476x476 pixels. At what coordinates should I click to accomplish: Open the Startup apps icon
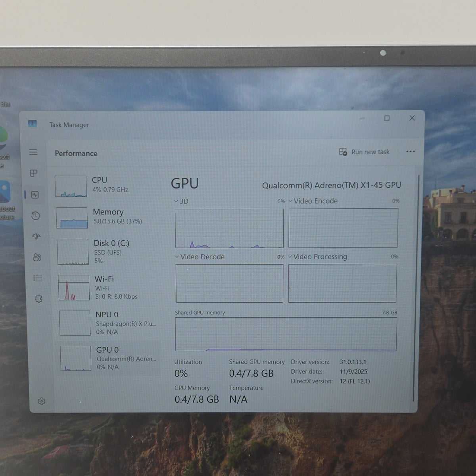(36, 236)
